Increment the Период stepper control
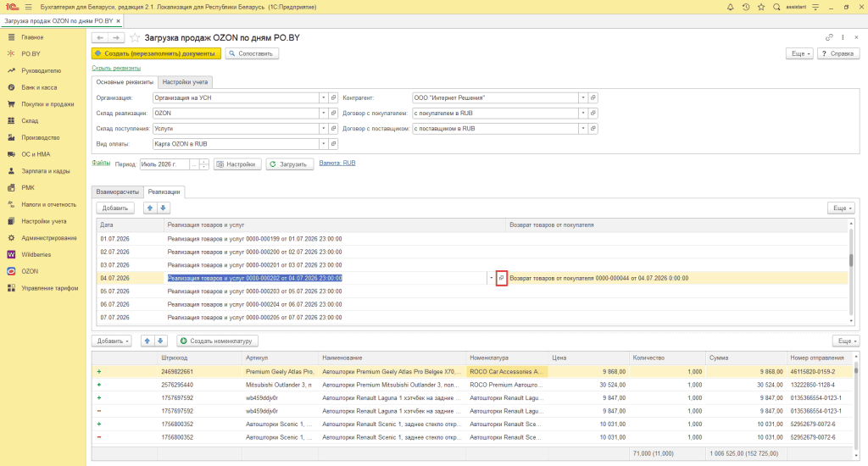 (x=204, y=162)
